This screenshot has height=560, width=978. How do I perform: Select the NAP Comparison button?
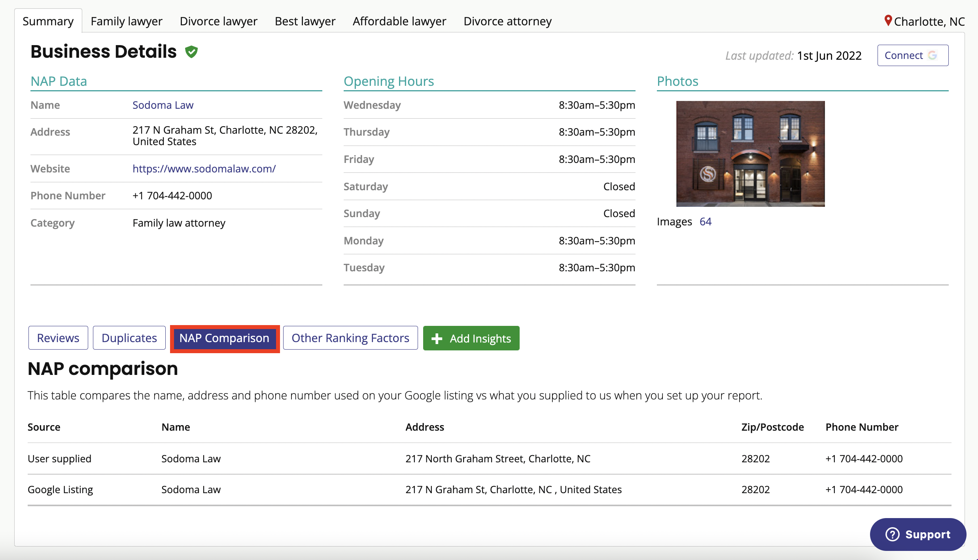[x=225, y=338]
